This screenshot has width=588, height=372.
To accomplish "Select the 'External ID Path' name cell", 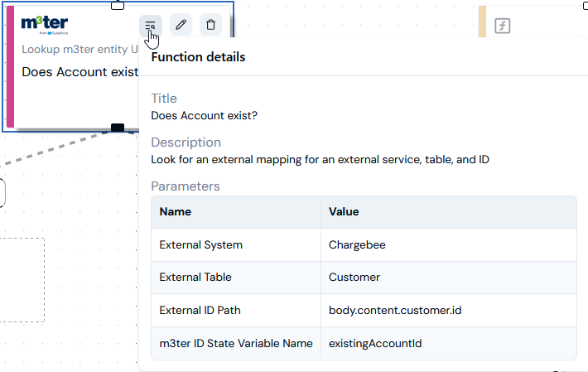I will click(x=236, y=310).
